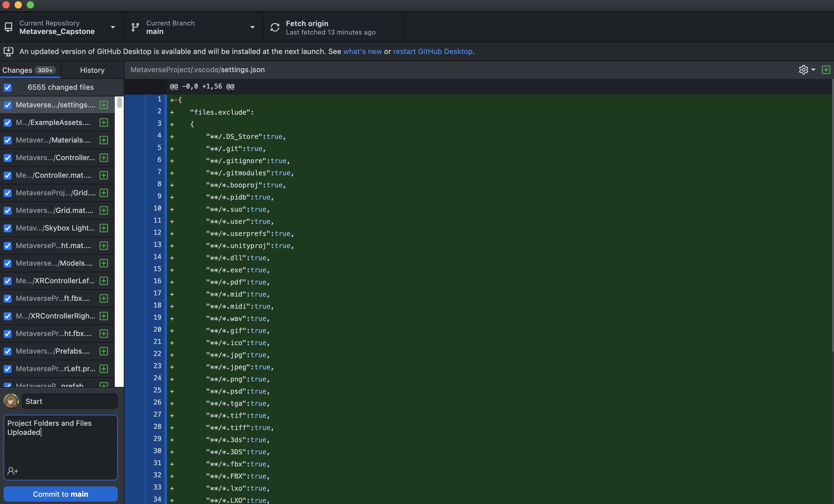This screenshot has height=504, width=834.
Task: Open diff settings gear icon
Action: (x=803, y=70)
